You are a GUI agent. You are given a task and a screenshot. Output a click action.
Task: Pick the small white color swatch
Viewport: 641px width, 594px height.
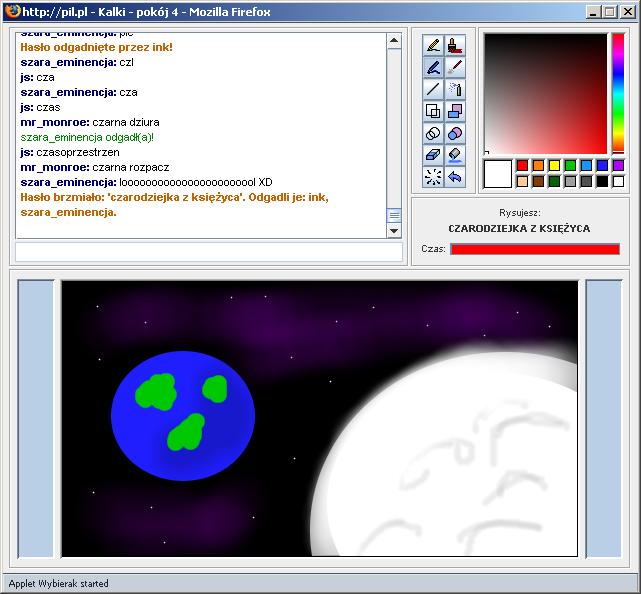click(x=619, y=181)
